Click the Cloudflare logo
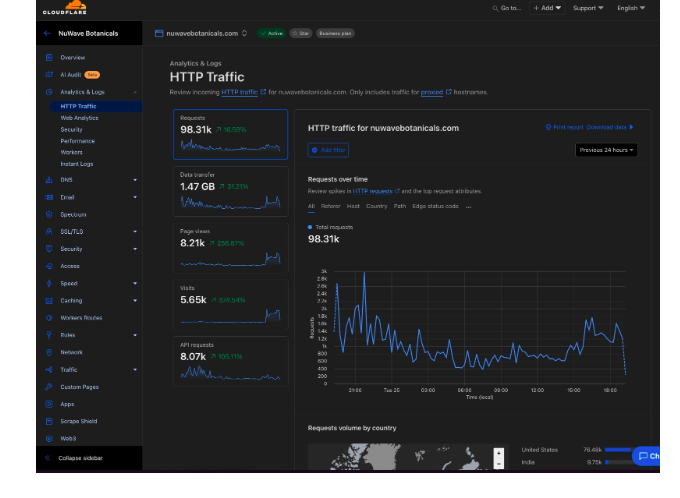The width and height of the screenshot is (680, 498). point(65,8)
